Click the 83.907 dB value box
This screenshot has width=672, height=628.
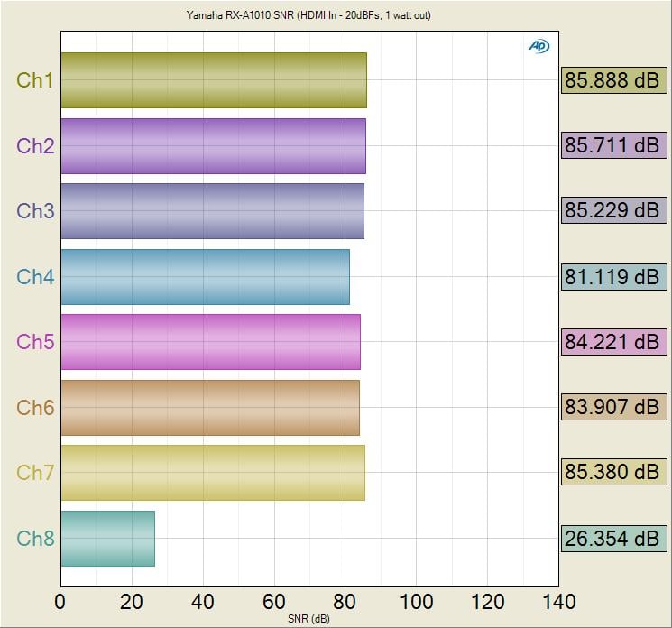pos(613,408)
